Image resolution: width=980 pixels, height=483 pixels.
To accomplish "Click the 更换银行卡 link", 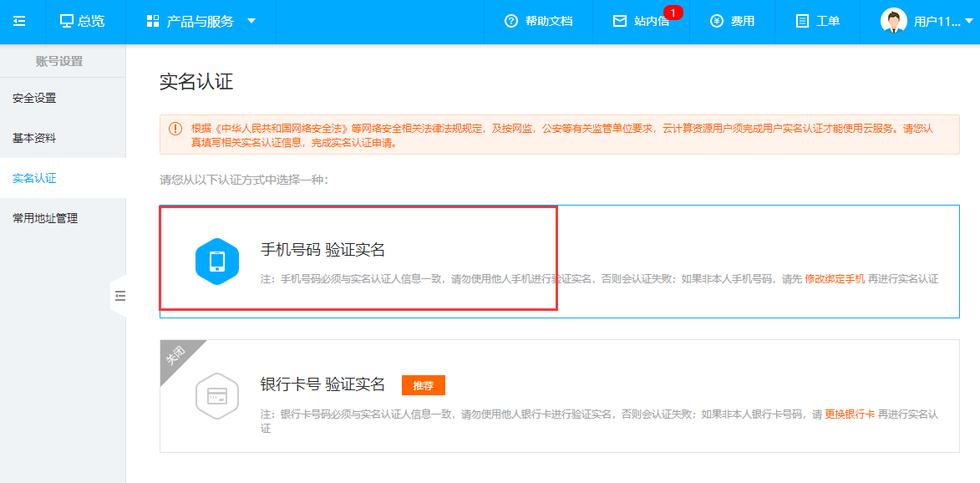I will pos(850,414).
